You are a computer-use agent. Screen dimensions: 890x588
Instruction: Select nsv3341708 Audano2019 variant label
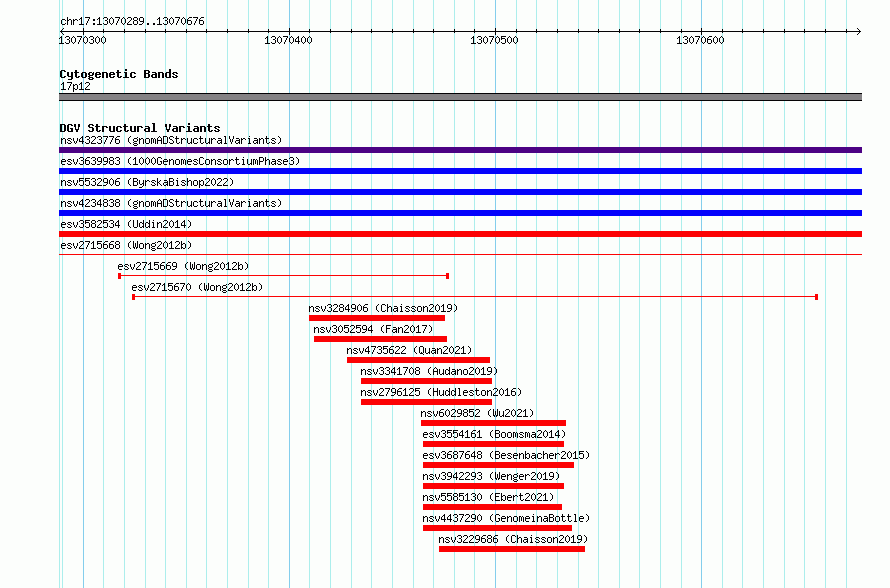coord(429,371)
